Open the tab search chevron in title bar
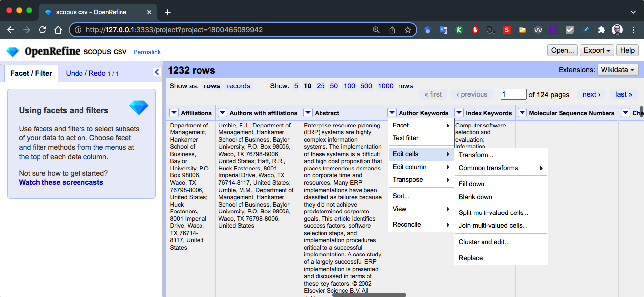Viewport: 644px width, 297px height. coord(633,12)
